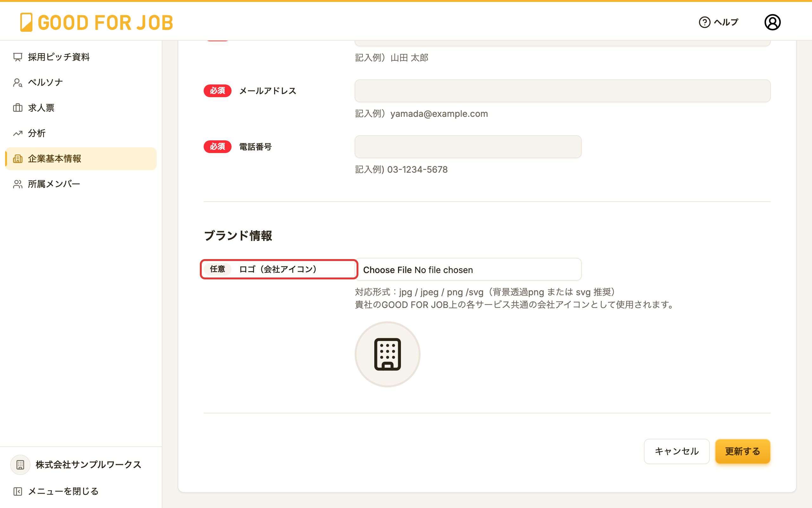This screenshot has height=508, width=812.
Task: Click the 対応形式 jpg / jpeg / png hint line
Action: (x=485, y=292)
